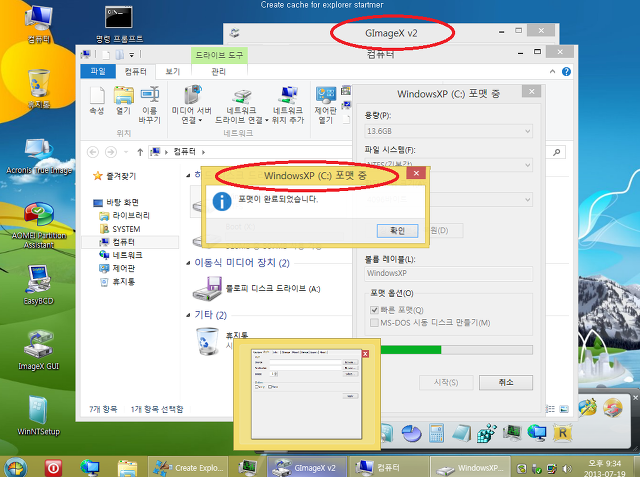Open the 미디어 서버 연결 dropdown

tap(191, 105)
